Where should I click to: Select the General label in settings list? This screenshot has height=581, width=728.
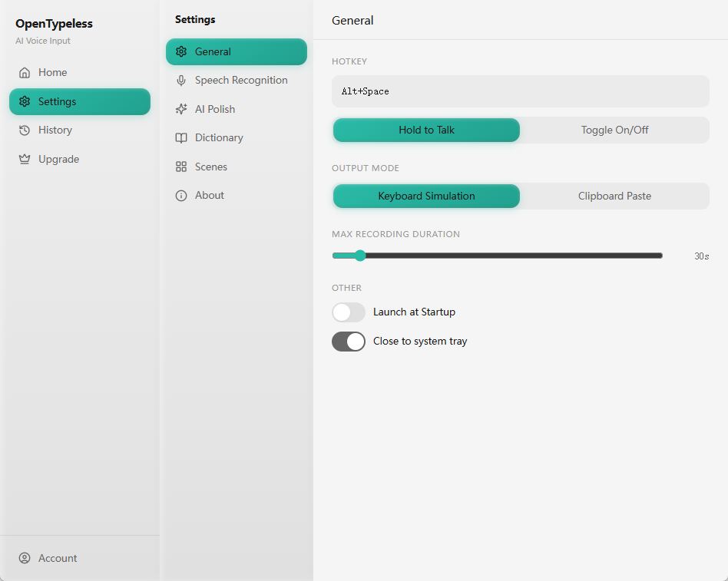[213, 51]
